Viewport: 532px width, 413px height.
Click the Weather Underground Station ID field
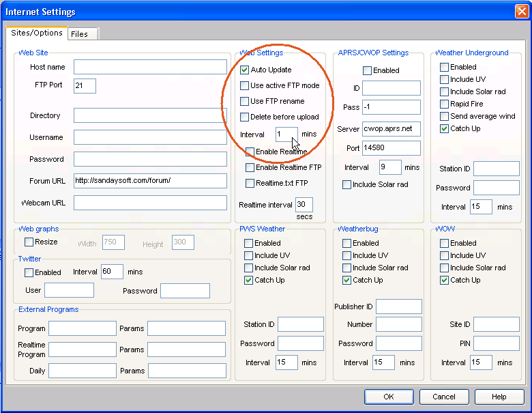coord(497,169)
